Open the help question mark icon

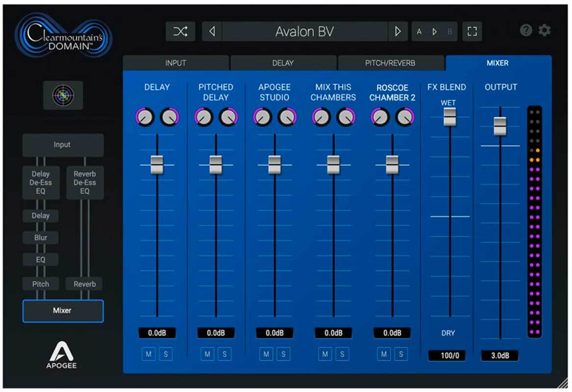coord(526,31)
